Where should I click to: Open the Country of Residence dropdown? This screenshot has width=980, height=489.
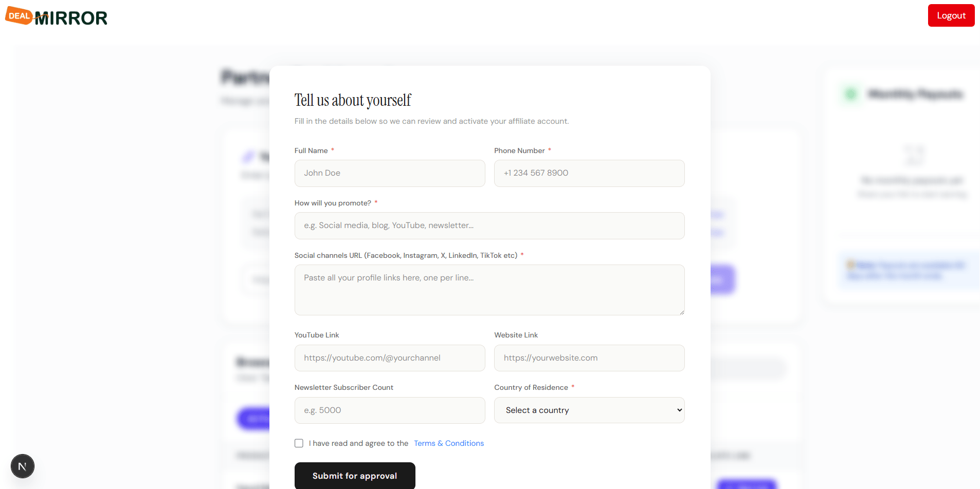pos(589,410)
